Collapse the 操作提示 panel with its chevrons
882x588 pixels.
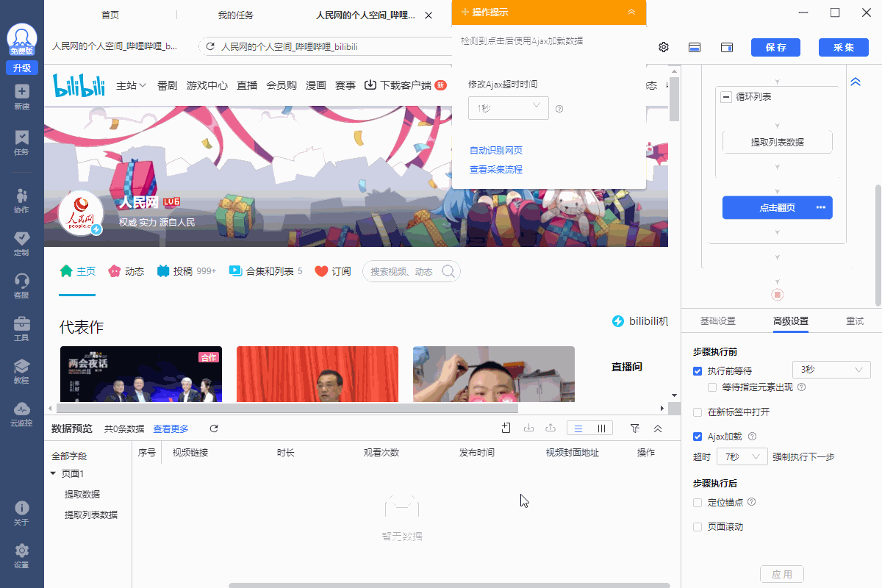(x=631, y=12)
